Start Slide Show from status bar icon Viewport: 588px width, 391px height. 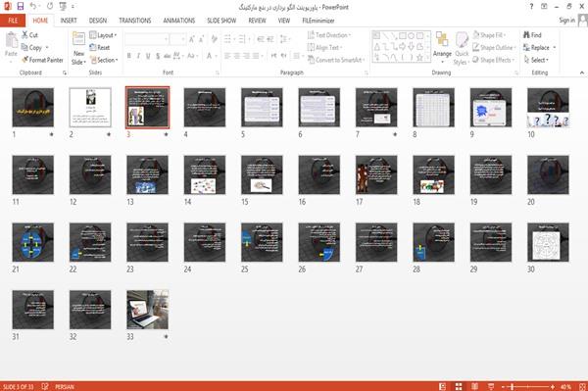(x=491, y=386)
